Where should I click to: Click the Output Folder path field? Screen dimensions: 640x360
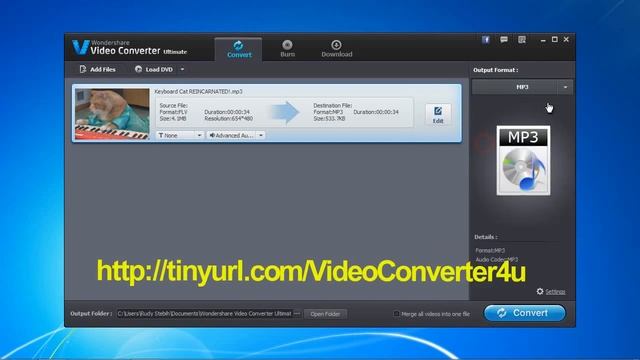204,313
